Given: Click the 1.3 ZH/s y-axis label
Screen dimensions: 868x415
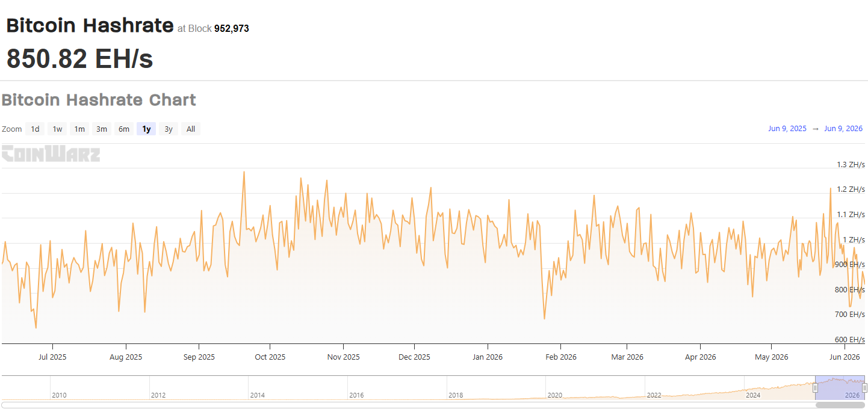Looking at the screenshot, I should 851,164.
